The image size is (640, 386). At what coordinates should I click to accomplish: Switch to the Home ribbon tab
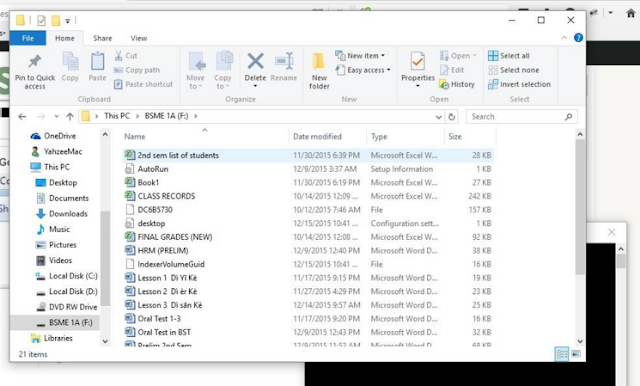(x=65, y=38)
